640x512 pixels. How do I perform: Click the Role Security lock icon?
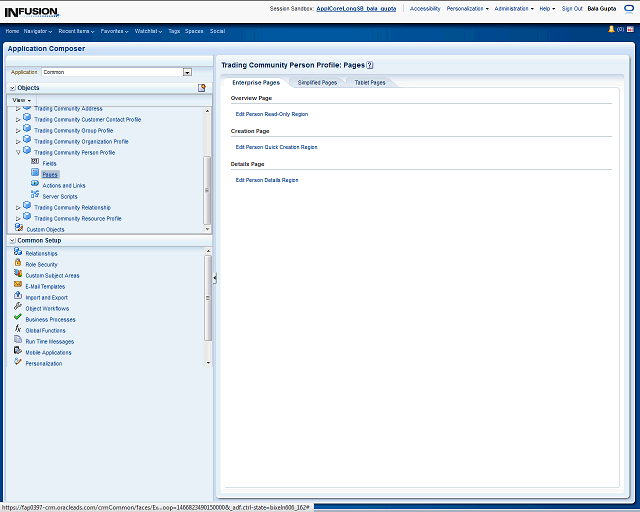pyautogui.click(x=18, y=263)
